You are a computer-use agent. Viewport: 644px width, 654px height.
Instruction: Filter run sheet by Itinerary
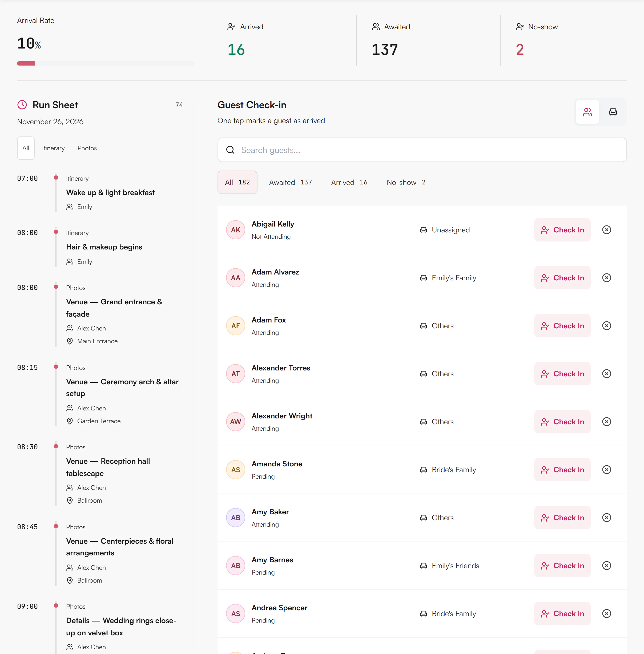click(53, 148)
